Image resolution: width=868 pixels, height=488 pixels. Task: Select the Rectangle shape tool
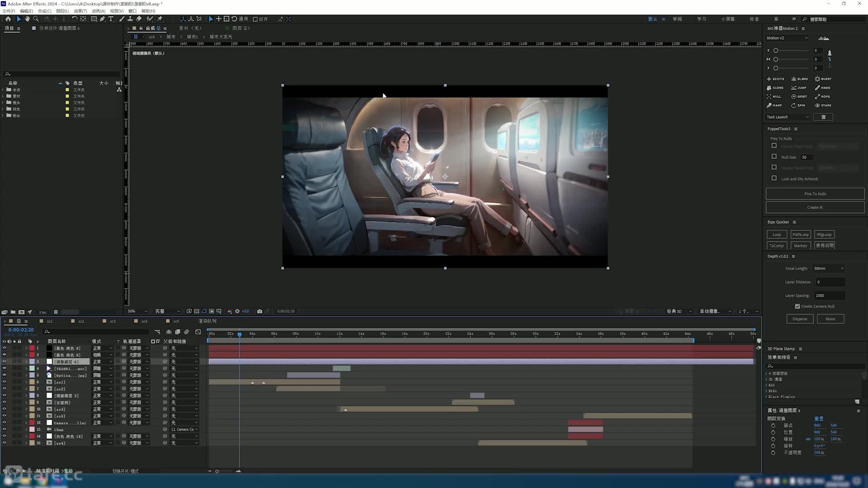[94, 19]
